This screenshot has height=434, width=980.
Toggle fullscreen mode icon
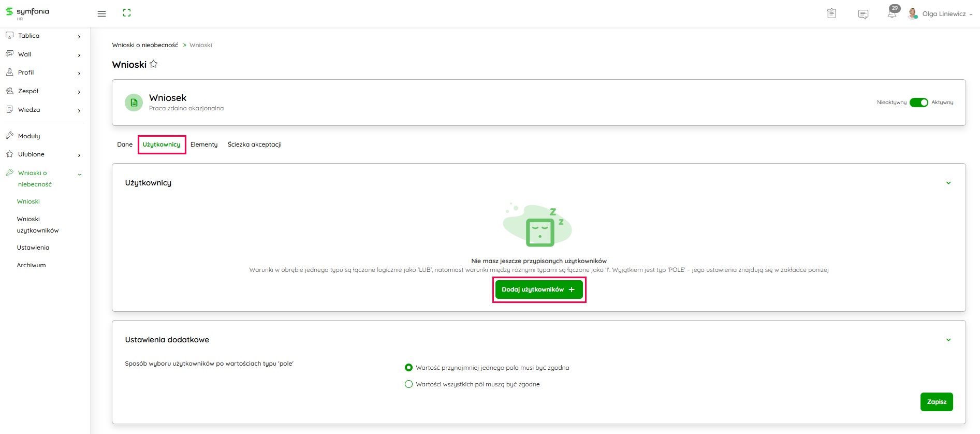pos(127,13)
